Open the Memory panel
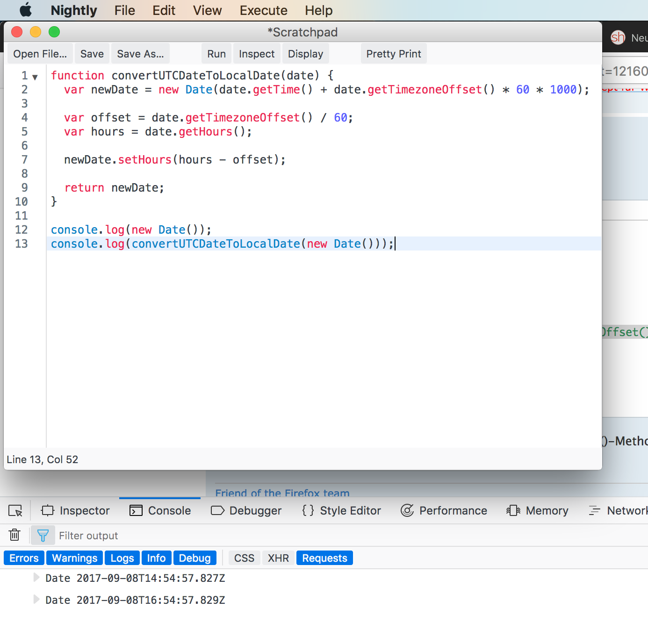Viewport: 648px width, 644px height. [x=537, y=511]
